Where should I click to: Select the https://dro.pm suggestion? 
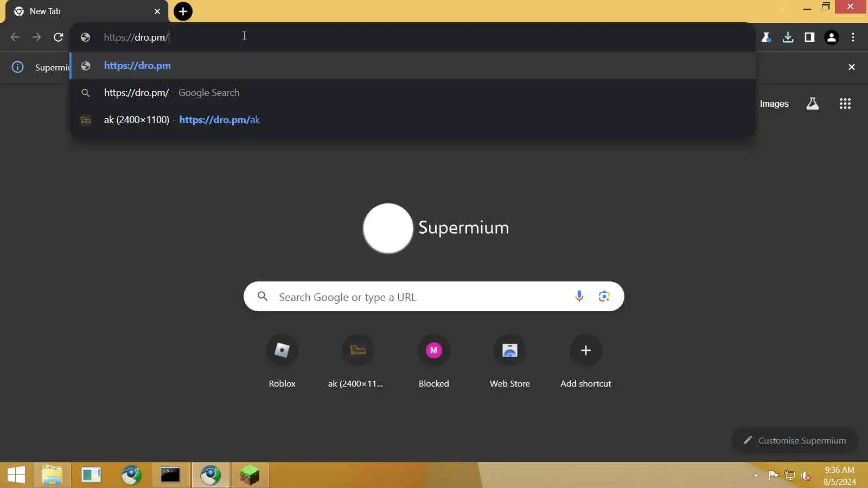pos(412,66)
